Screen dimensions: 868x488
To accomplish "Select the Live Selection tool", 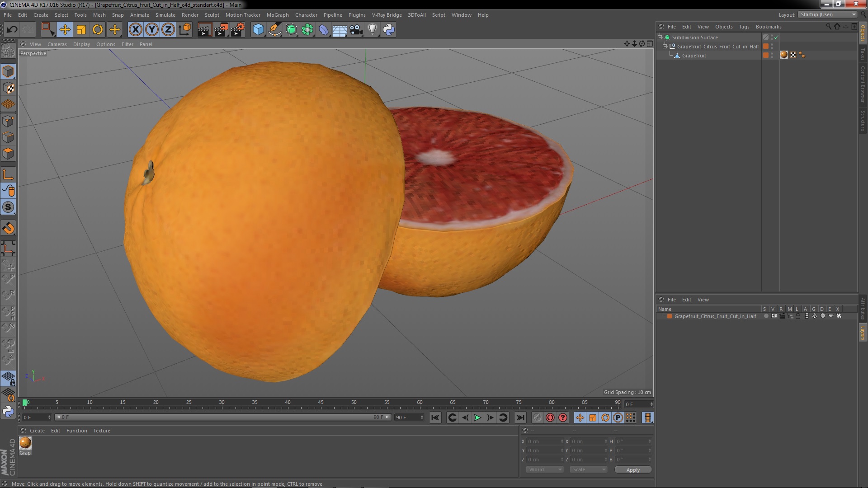I will click(48, 30).
